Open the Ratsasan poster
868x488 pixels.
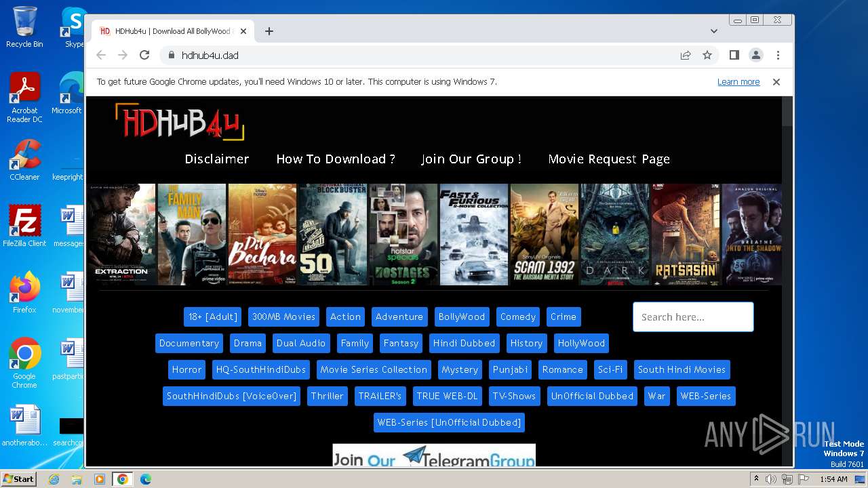pos(686,235)
